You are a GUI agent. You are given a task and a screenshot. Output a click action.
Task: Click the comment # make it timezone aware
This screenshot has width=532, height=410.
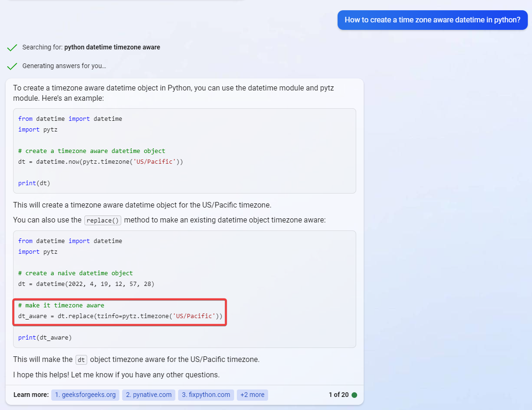pyautogui.click(x=61, y=306)
